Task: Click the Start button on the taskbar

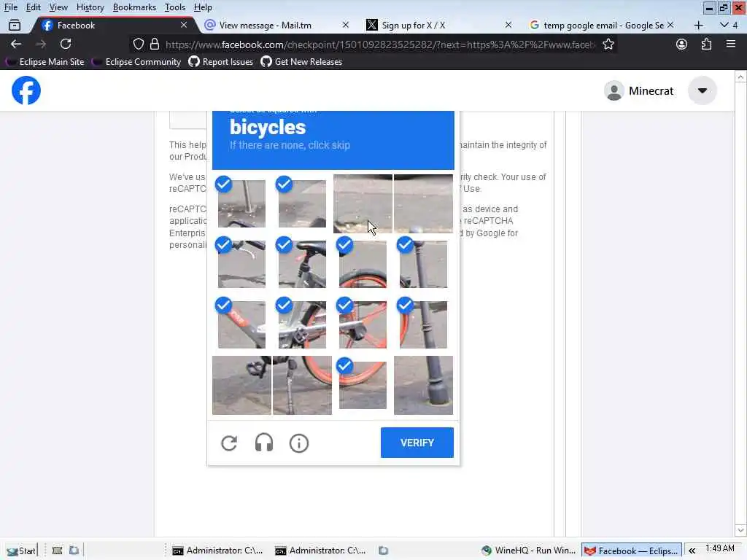Action: click(x=21, y=551)
